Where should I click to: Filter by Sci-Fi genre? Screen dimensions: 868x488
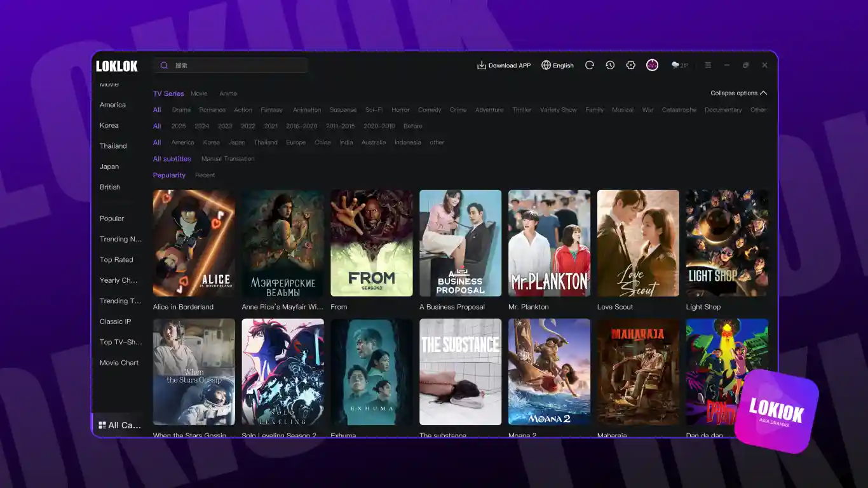click(374, 110)
